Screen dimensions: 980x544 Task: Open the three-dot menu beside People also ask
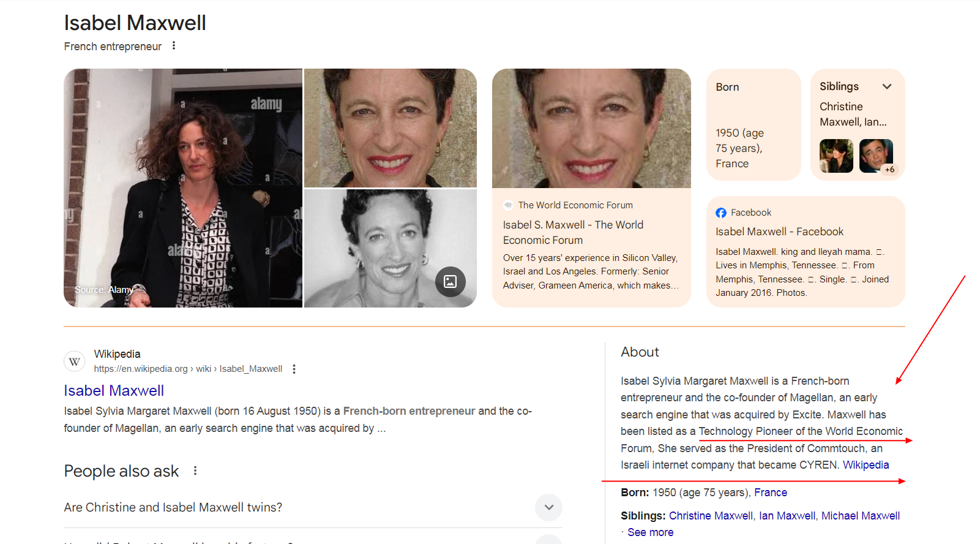coord(195,470)
